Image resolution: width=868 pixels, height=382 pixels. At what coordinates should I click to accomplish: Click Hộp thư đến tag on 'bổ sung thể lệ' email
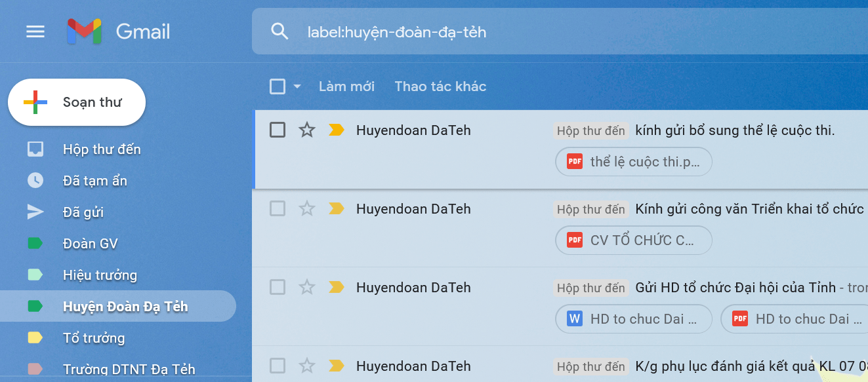pyautogui.click(x=590, y=130)
